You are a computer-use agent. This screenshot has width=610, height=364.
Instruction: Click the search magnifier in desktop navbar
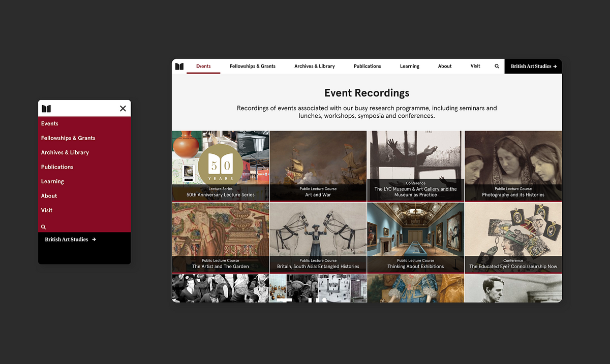coord(497,67)
